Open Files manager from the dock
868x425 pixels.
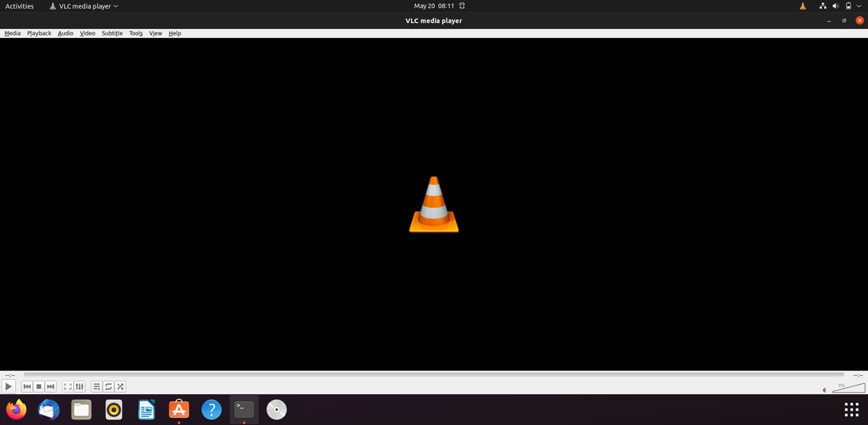click(81, 409)
